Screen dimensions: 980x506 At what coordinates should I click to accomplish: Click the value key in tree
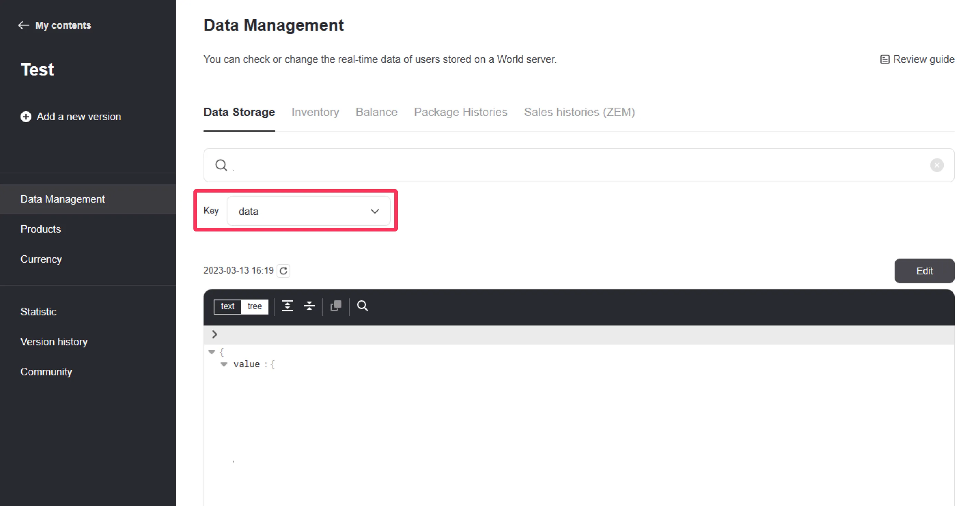pyautogui.click(x=246, y=364)
